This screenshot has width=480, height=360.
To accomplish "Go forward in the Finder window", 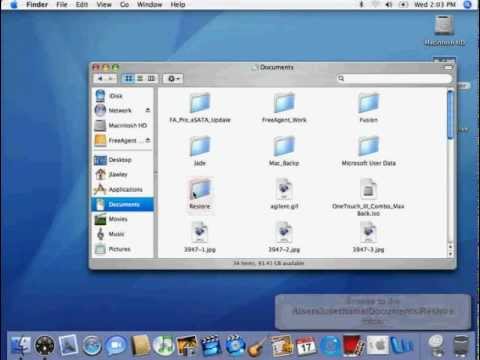I will tap(111, 79).
